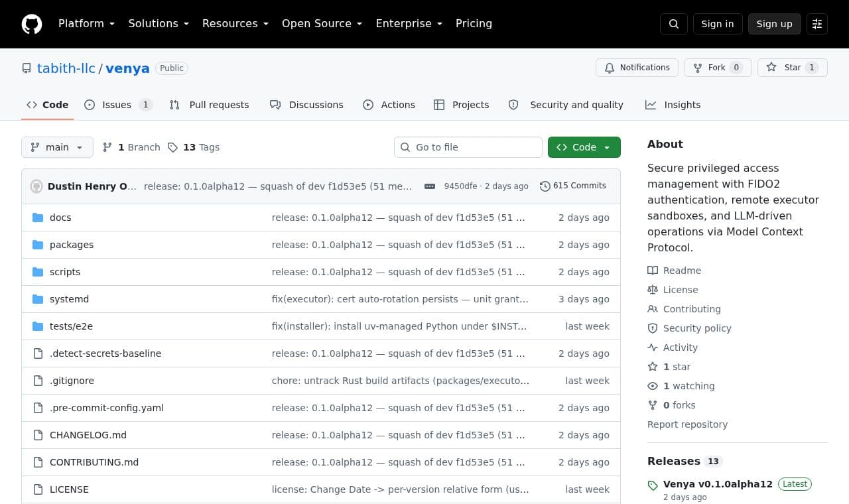The width and height of the screenshot is (849, 504).
Task: View the 615 Commits history
Action: click(573, 186)
